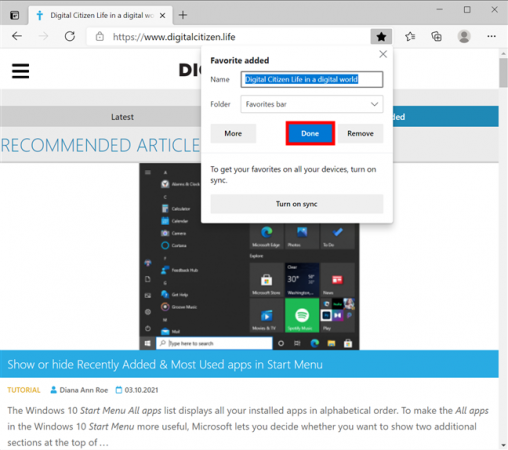Close the Favorite added popup
Viewport: 508px width, 450px height.
[x=383, y=54]
